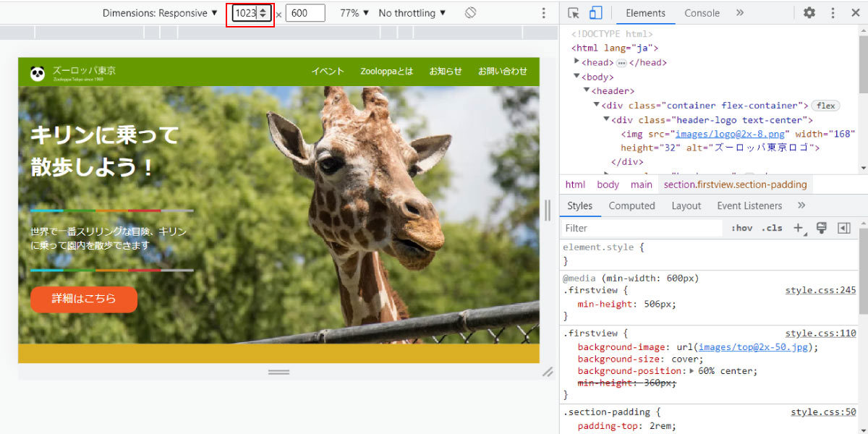Screen dimensions: 868x434
Task: Collapse the header-logo div node
Action: [607, 120]
